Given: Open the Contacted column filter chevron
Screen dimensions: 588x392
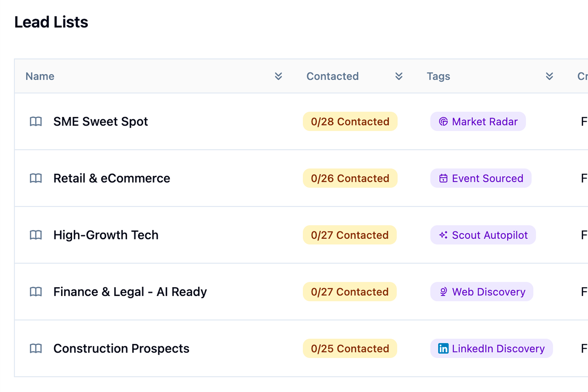Looking at the screenshot, I should point(399,76).
